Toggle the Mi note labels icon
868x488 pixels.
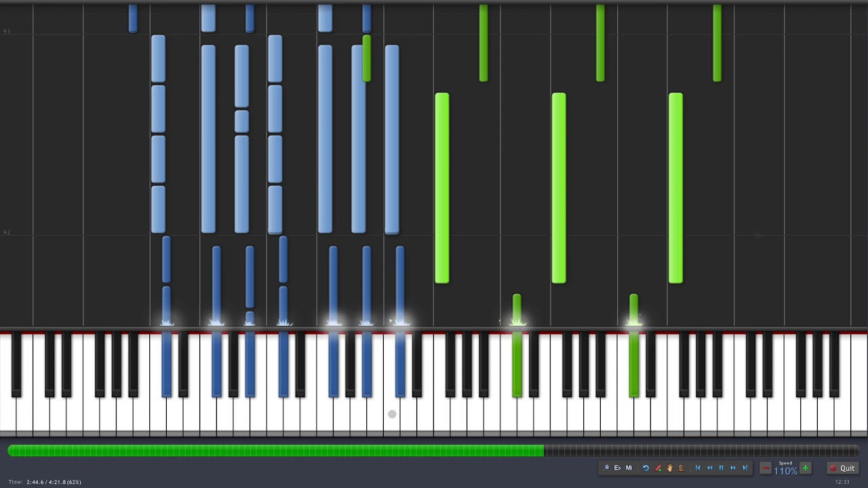[629, 468]
